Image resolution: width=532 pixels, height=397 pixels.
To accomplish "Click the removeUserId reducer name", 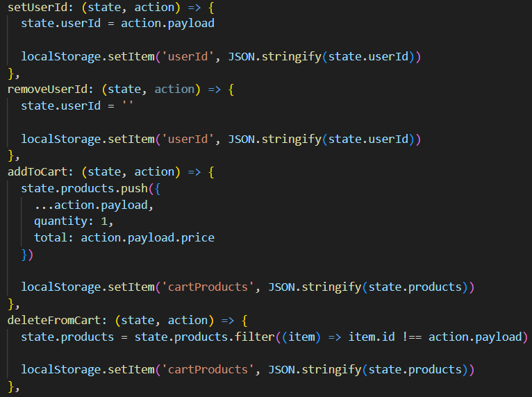I will [48, 89].
